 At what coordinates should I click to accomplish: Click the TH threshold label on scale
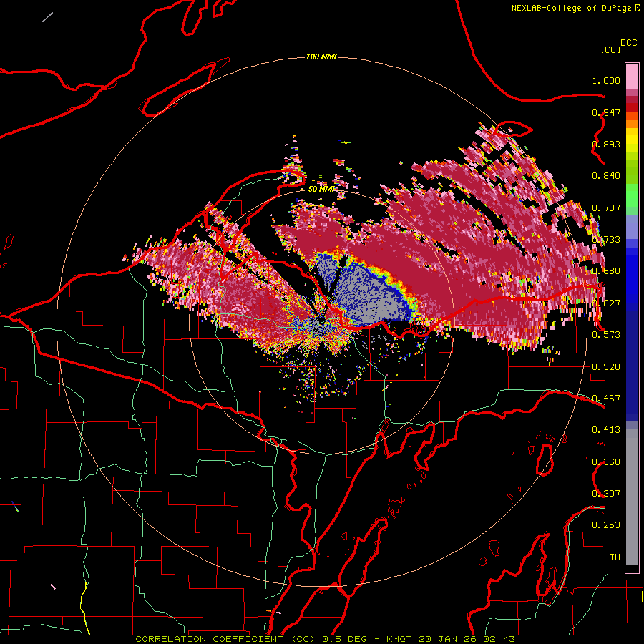pos(615,557)
